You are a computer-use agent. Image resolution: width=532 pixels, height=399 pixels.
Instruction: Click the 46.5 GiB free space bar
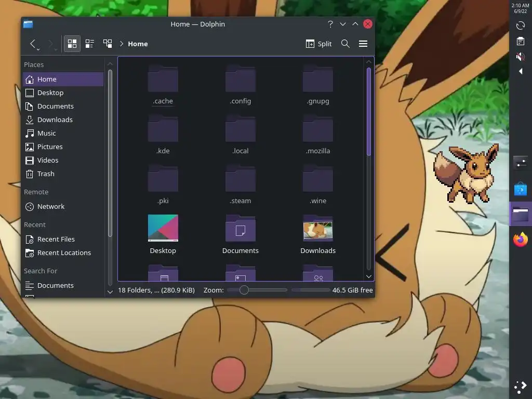pyautogui.click(x=311, y=290)
